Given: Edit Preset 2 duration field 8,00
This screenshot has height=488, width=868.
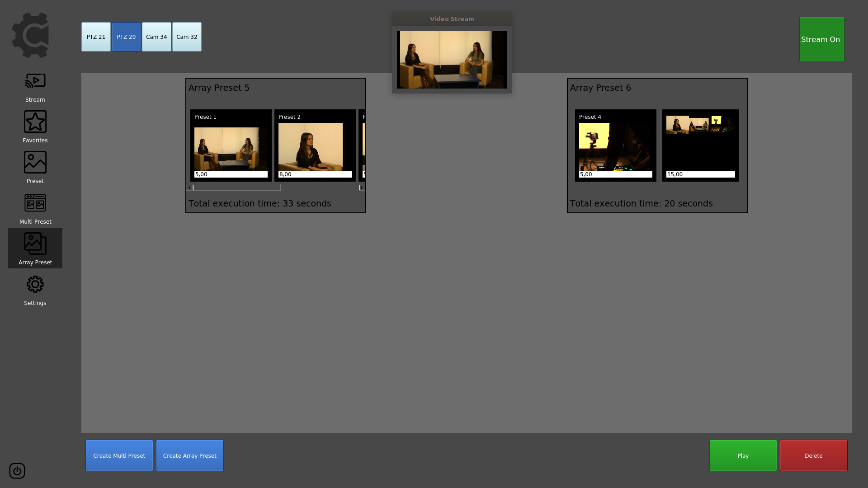Looking at the screenshot, I should (x=315, y=174).
